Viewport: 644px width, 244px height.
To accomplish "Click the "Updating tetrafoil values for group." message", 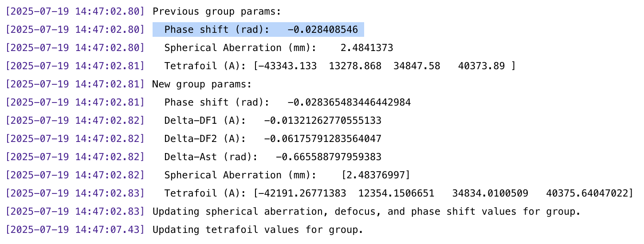I will (x=258, y=230).
